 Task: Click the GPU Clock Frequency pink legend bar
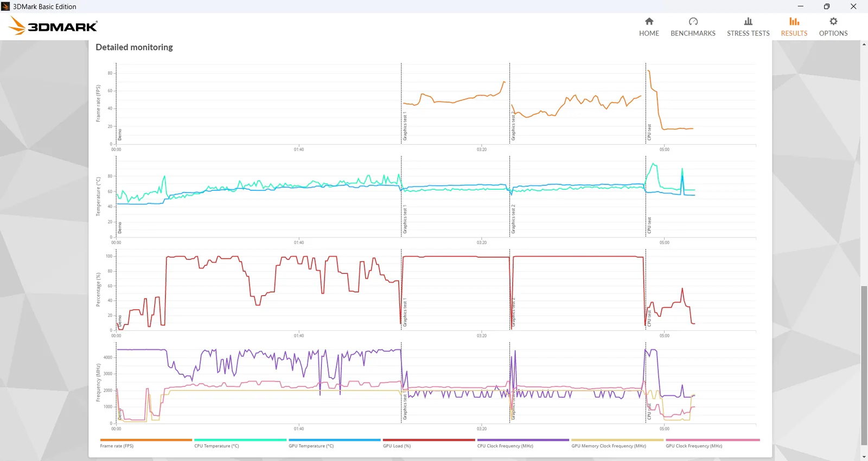click(x=713, y=440)
